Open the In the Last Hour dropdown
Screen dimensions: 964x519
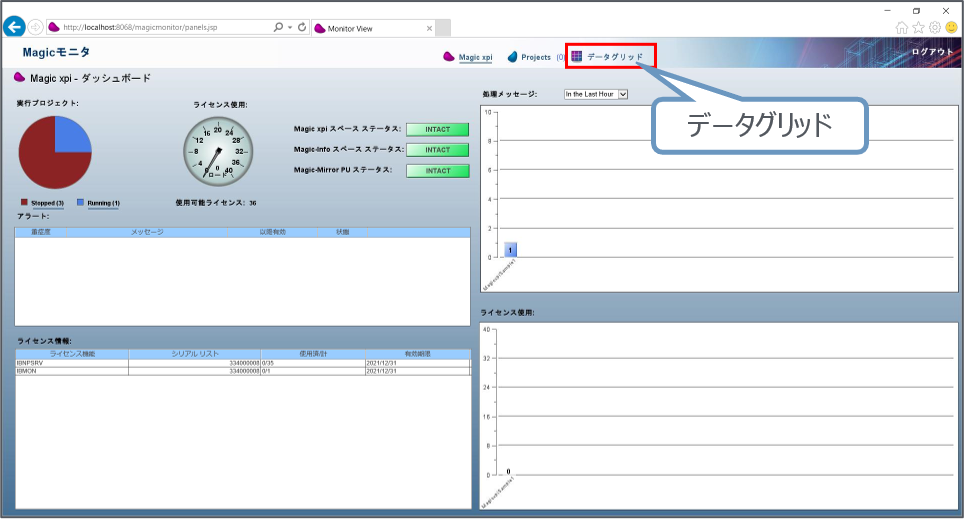(595, 94)
